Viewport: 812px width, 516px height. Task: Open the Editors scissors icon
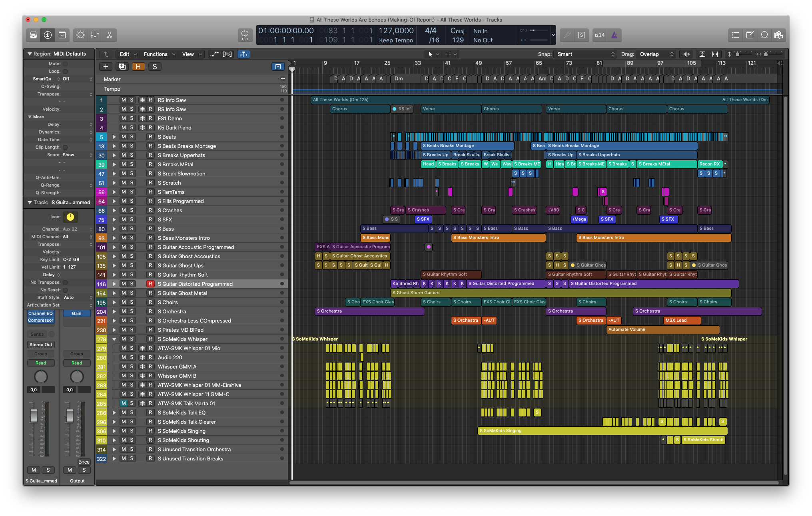[x=109, y=35]
